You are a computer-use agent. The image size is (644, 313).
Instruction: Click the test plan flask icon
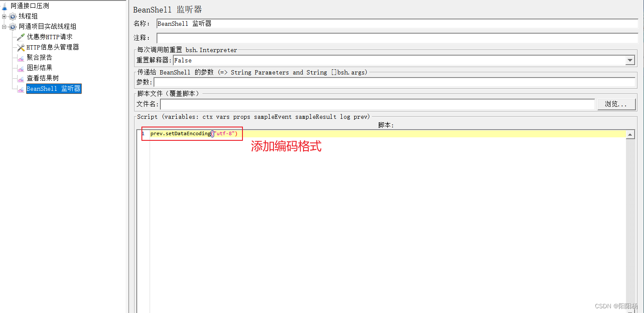tap(5, 6)
